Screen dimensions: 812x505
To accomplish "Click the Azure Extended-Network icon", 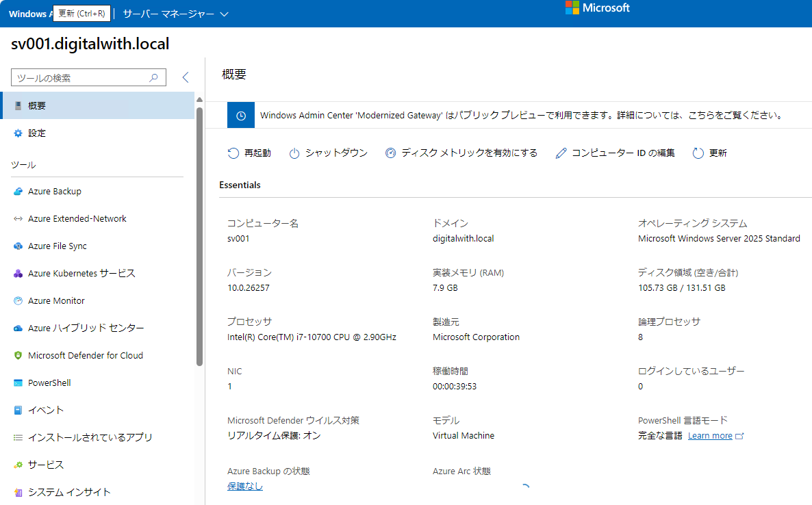I will [18, 219].
